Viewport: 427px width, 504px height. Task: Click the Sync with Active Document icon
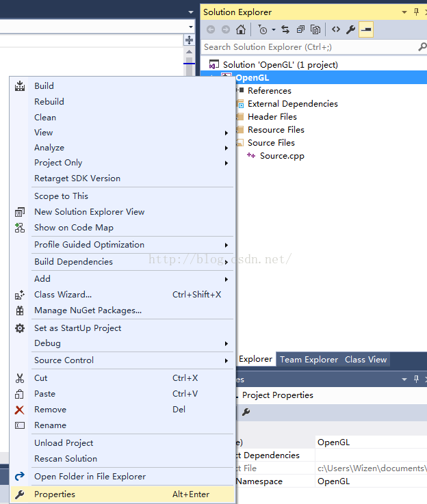pyautogui.click(x=285, y=29)
